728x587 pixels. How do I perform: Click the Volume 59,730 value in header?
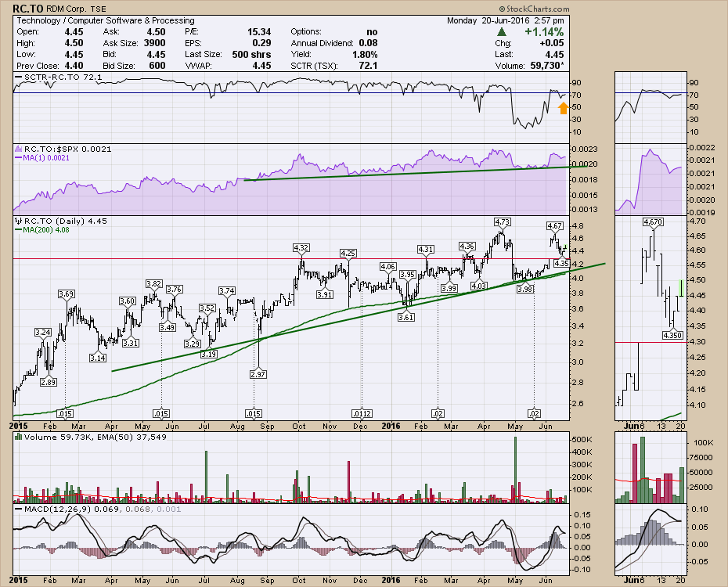pyautogui.click(x=547, y=66)
